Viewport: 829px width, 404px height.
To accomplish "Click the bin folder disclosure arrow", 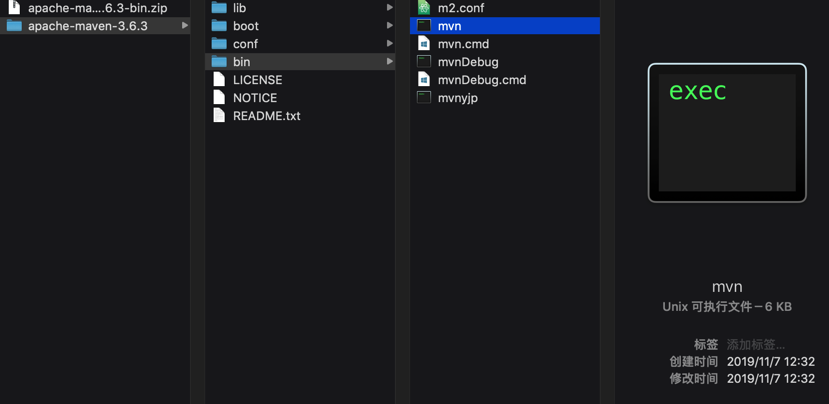I will (x=390, y=62).
